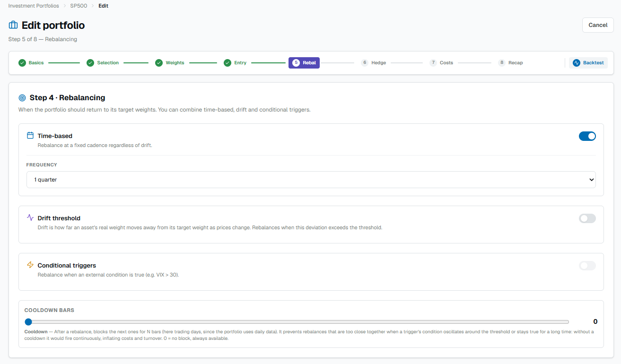
Task: Select the active Rebal step tab
Action: point(304,63)
